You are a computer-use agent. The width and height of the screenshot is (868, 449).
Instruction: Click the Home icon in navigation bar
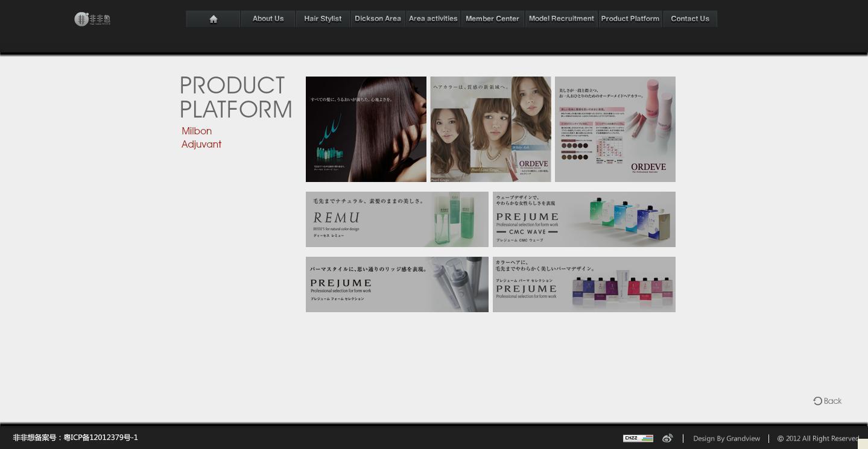(x=213, y=19)
